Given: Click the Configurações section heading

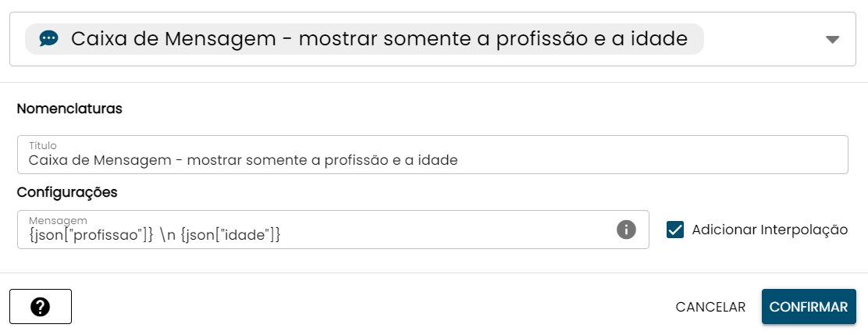Looking at the screenshot, I should tap(67, 191).
